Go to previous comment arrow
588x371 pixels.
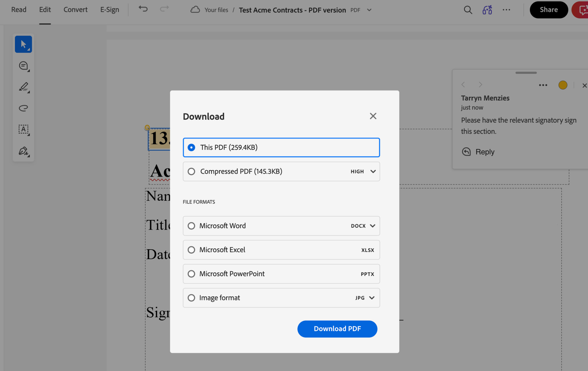(x=463, y=84)
